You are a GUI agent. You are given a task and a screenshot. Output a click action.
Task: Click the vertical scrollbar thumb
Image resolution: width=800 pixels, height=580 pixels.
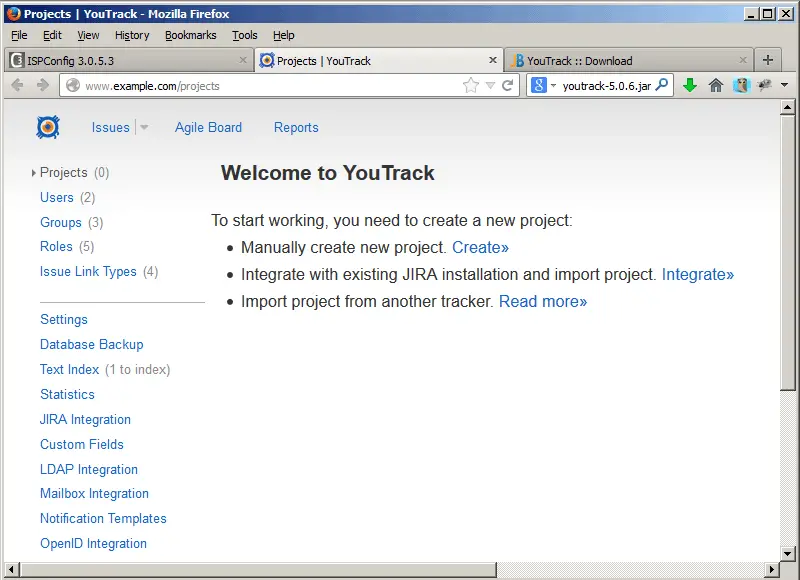click(787, 253)
